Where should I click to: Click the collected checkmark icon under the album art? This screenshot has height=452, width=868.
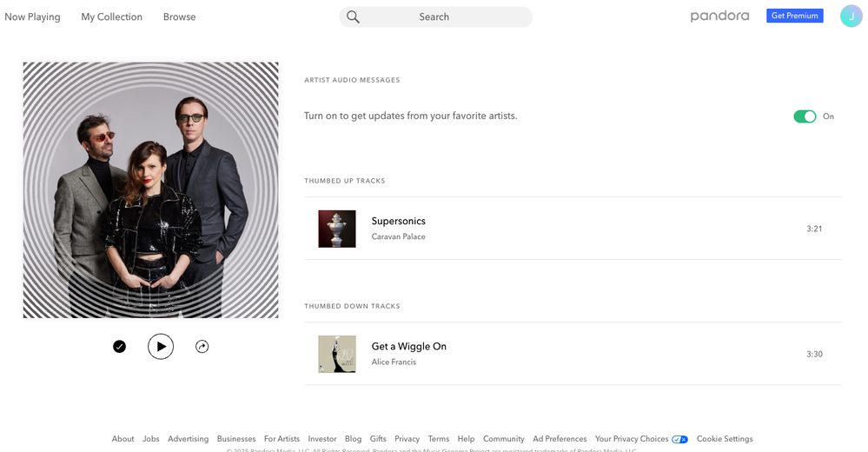[119, 347]
